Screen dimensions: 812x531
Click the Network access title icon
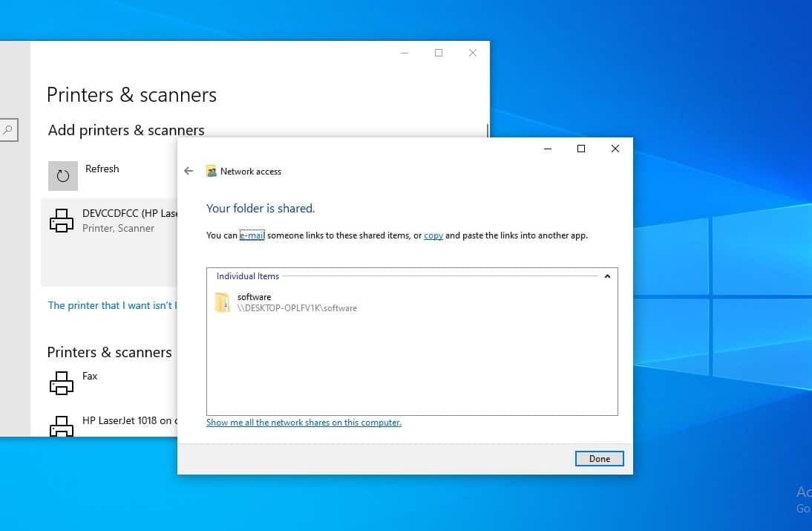pyautogui.click(x=212, y=171)
